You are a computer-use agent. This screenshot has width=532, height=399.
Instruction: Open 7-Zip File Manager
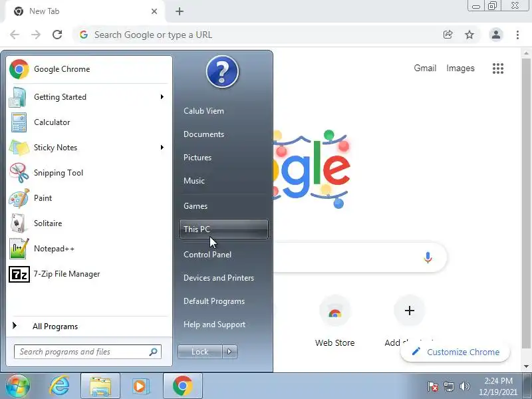pyautogui.click(x=88, y=274)
